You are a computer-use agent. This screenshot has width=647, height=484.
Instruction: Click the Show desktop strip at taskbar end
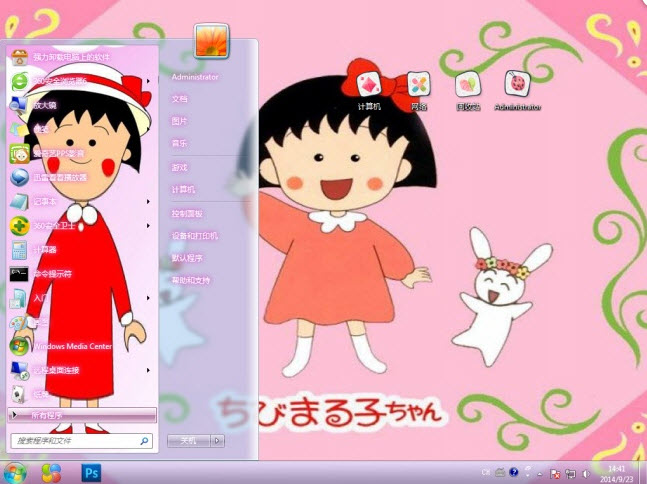click(642, 473)
